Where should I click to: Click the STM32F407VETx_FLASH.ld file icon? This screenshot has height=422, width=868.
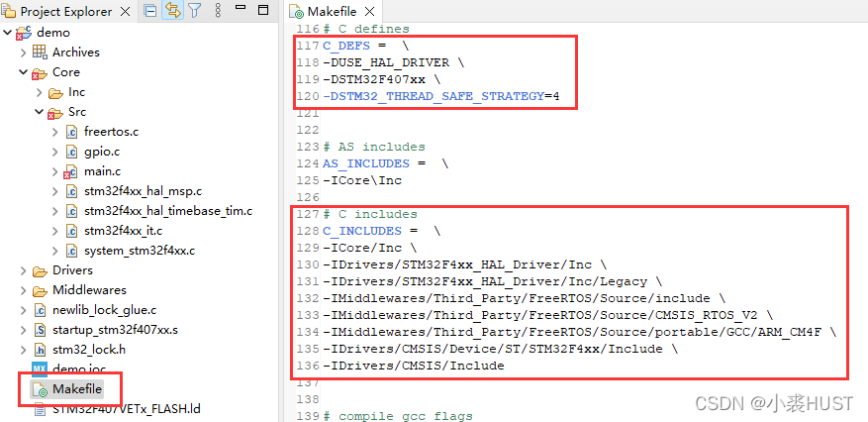(40, 409)
